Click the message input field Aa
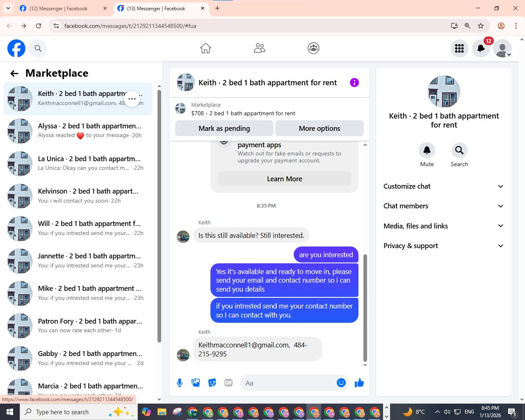The image size is (525, 420). point(287,383)
